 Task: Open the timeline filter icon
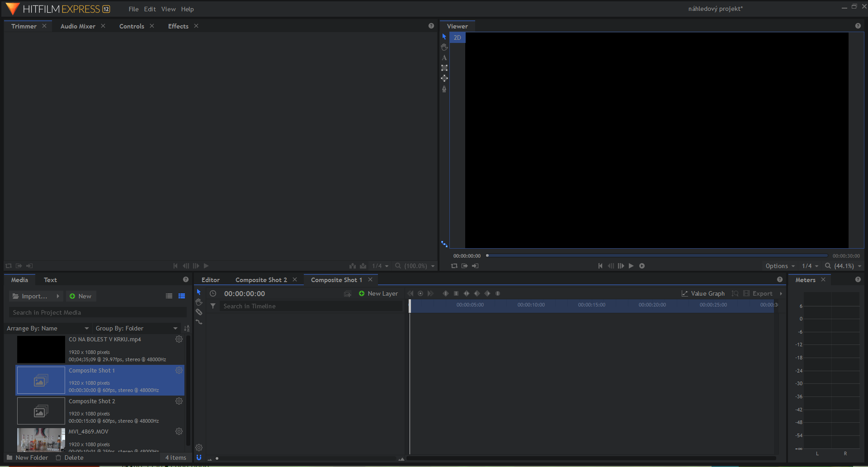coord(213,306)
